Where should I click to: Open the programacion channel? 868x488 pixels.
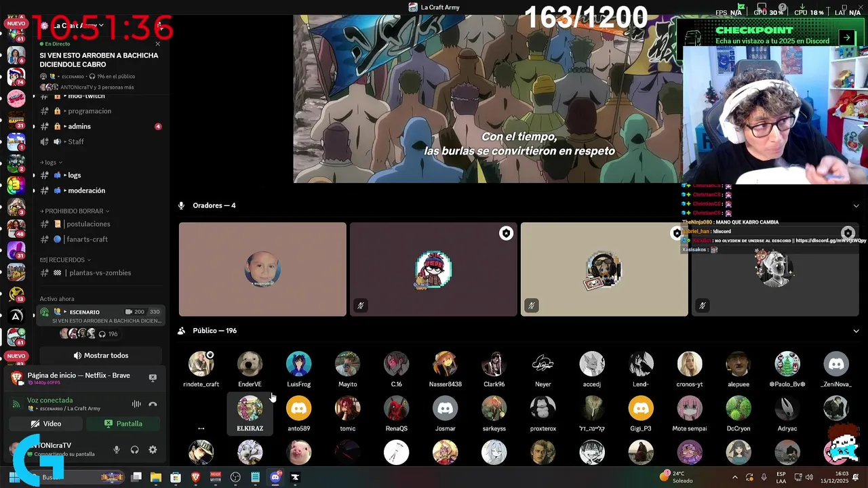click(100, 111)
